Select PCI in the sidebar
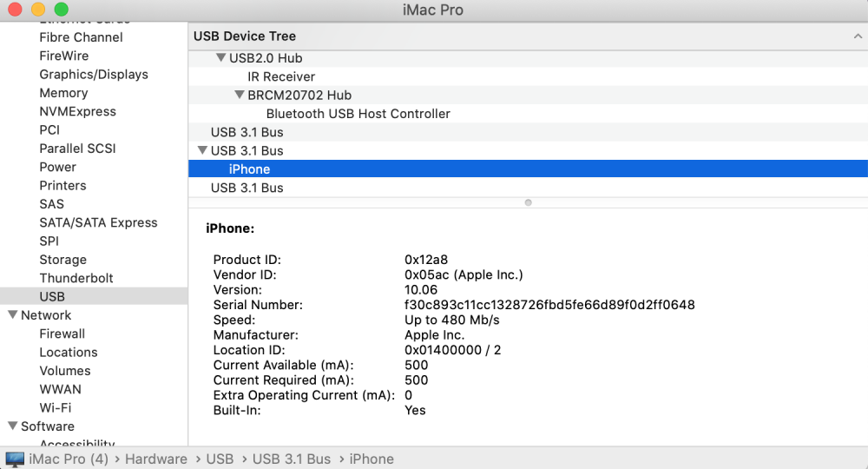Viewport: 868px width, 469px height. point(49,130)
